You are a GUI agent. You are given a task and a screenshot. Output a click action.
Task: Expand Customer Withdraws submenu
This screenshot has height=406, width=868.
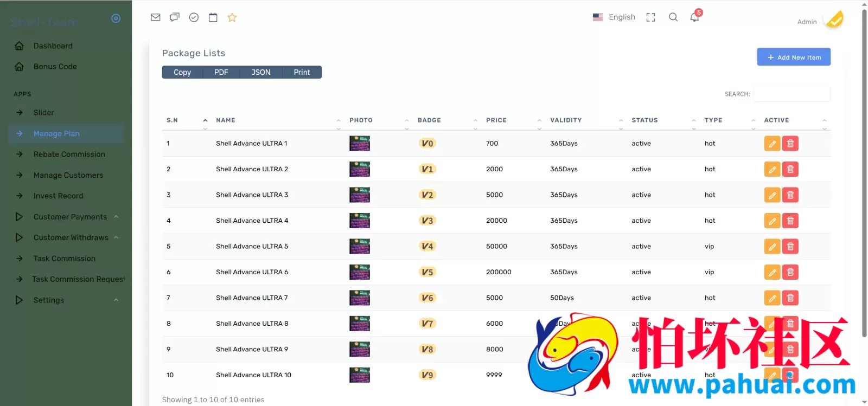pos(66,237)
